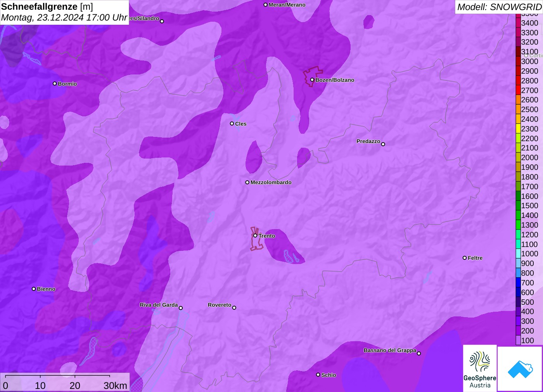
Task: Click the Trento city marker dot
Action: (x=255, y=235)
